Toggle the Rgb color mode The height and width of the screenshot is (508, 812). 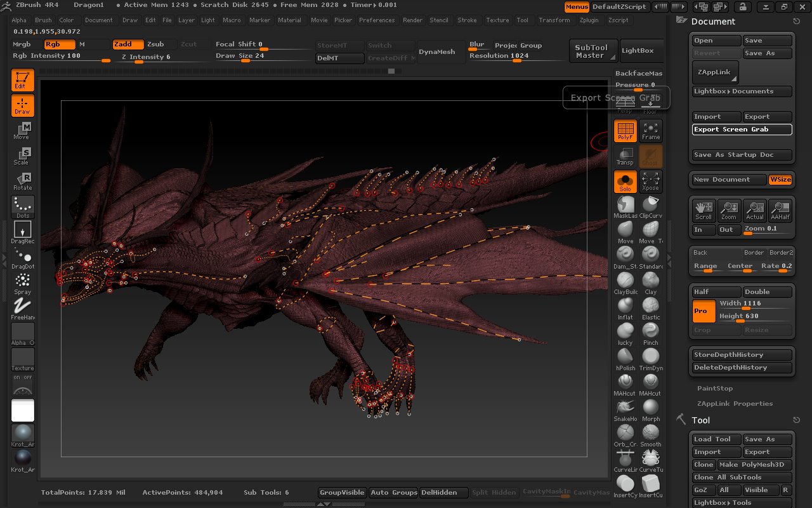(x=60, y=44)
